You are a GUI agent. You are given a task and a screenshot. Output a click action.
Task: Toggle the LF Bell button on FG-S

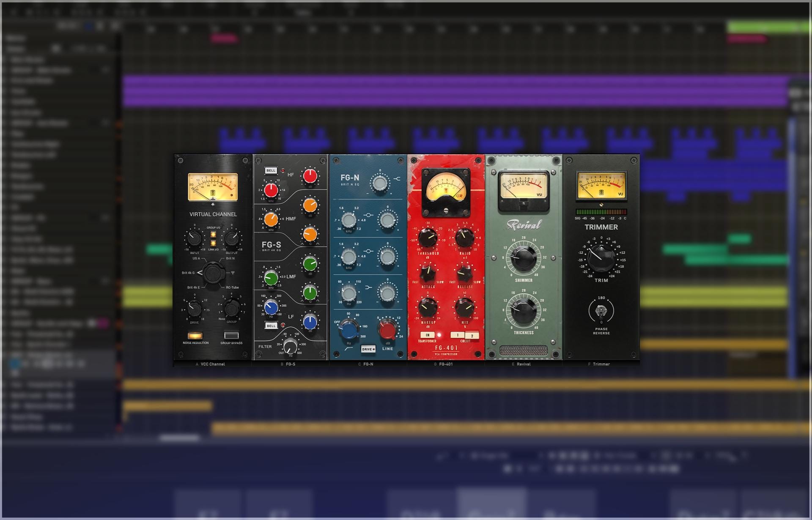[271, 326]
